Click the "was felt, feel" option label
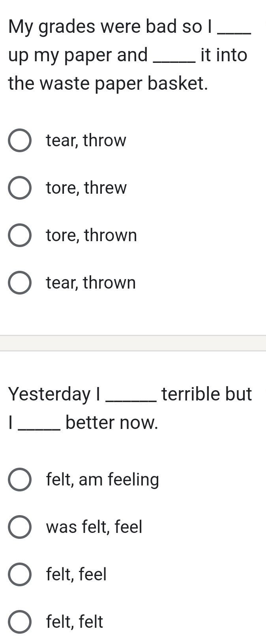 (x=94, y=527)
